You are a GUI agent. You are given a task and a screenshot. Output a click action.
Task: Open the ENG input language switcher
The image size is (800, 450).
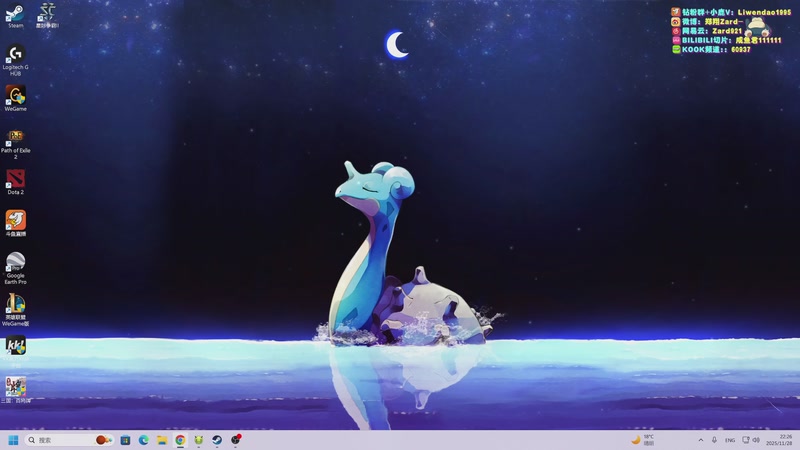click(x=730, y=440)
